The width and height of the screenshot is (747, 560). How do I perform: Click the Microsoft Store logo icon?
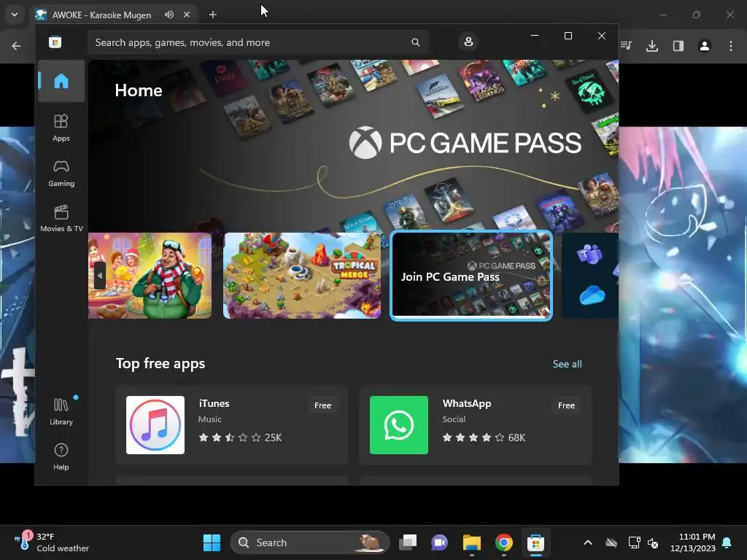[x=55, y=42]
